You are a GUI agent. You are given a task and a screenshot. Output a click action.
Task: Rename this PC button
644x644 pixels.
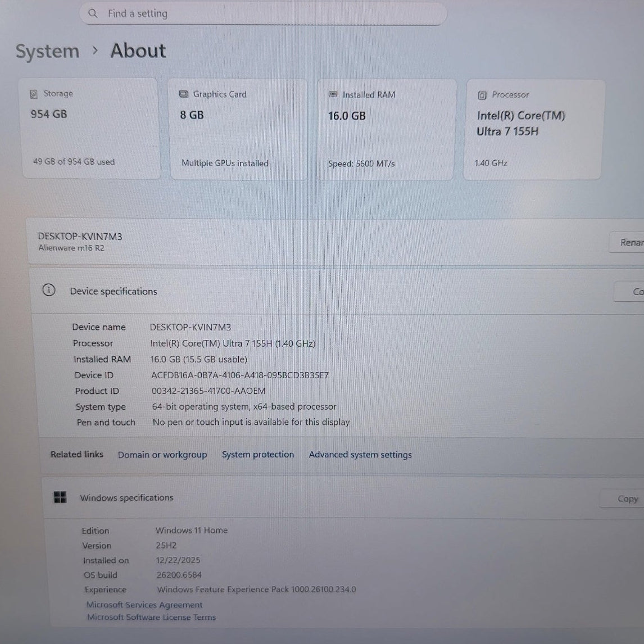tap(629, 243)
